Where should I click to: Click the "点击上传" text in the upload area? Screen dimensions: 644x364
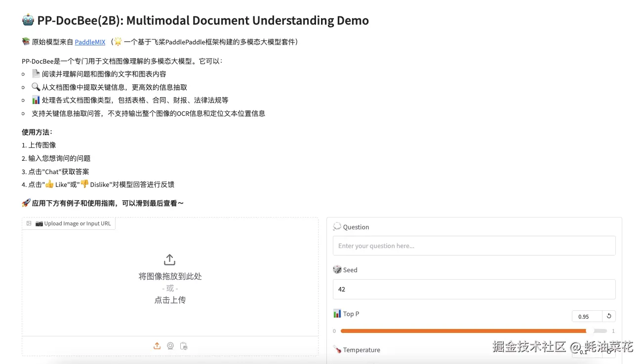pos(170,300)
